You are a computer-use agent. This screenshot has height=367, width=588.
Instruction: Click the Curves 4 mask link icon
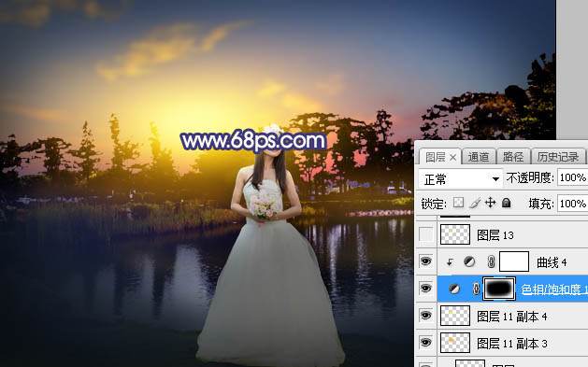(x=491, y=261)
